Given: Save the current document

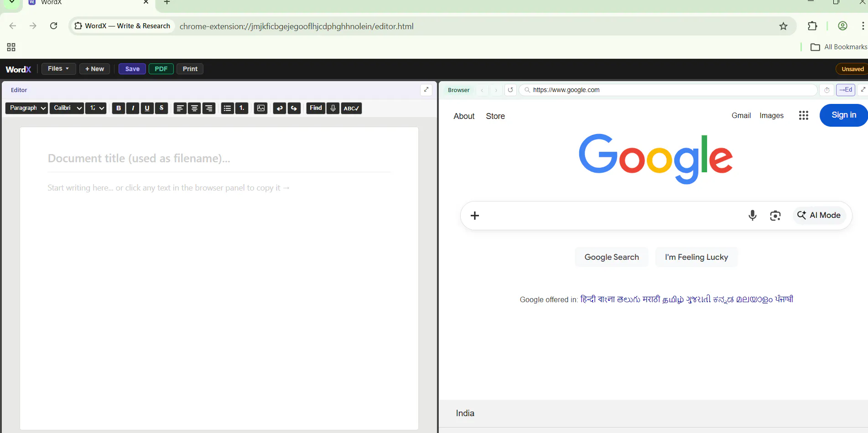Looking at the screenshot, I should (x=132, y=69).
